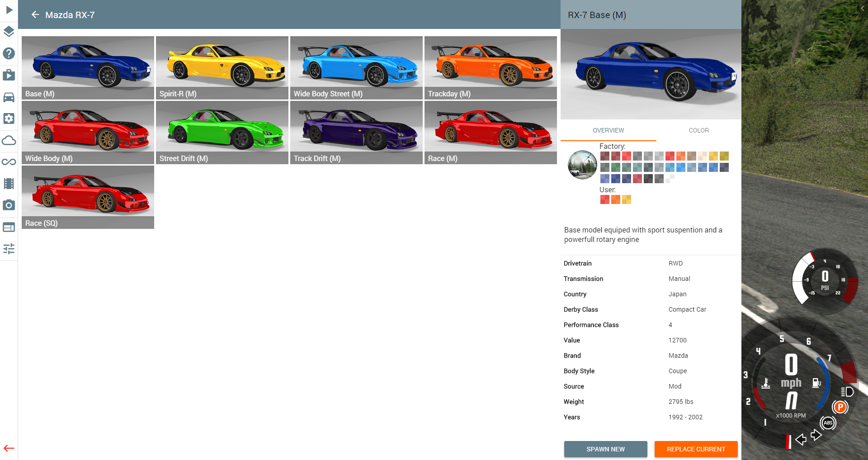Click the REPLACE CURRENT button
This screenshot has width=868, height=460.
pyautogui.click(x=696, y=449)
